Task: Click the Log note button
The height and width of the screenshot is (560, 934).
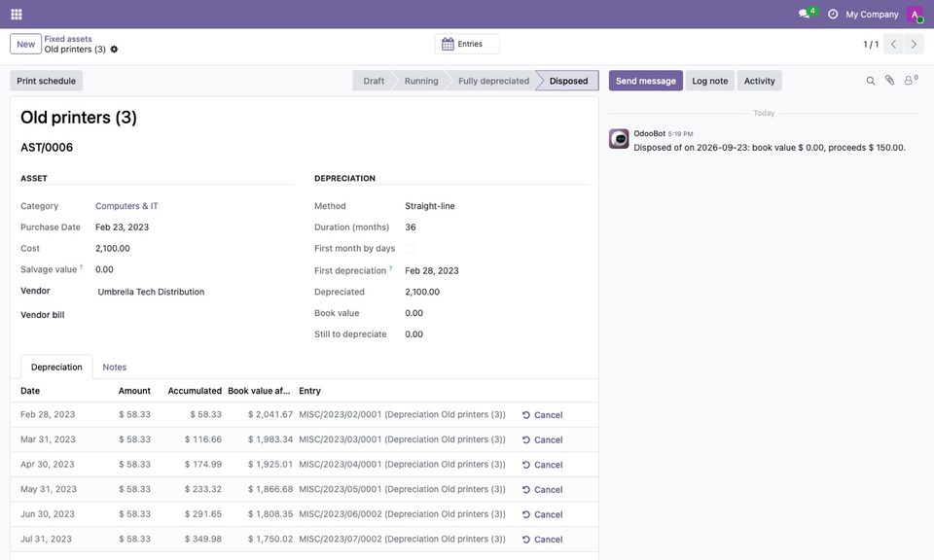Action: tap(710, 81)
